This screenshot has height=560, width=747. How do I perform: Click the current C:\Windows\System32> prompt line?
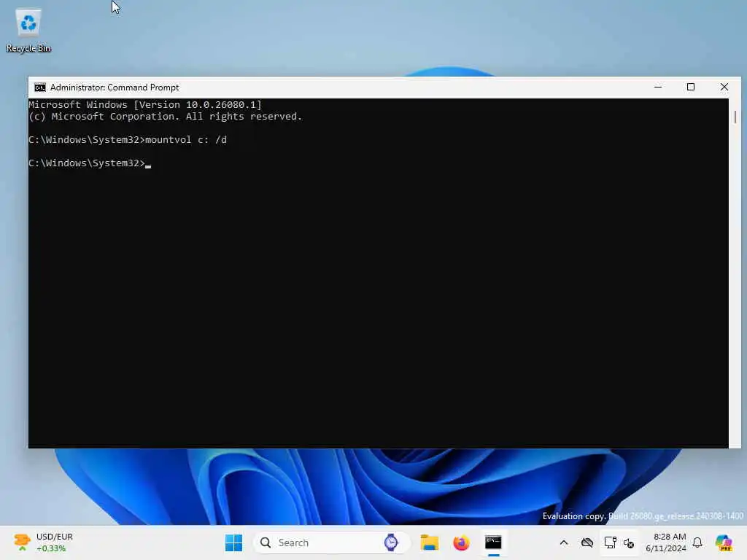pos(90,163)
